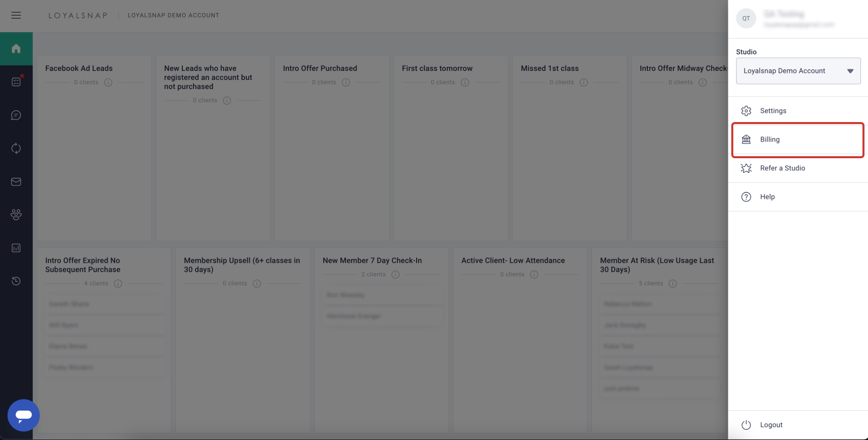The image size is (868, 440).
Task: Click Refer a Studio menu item
Action: [x=782, y=168]
